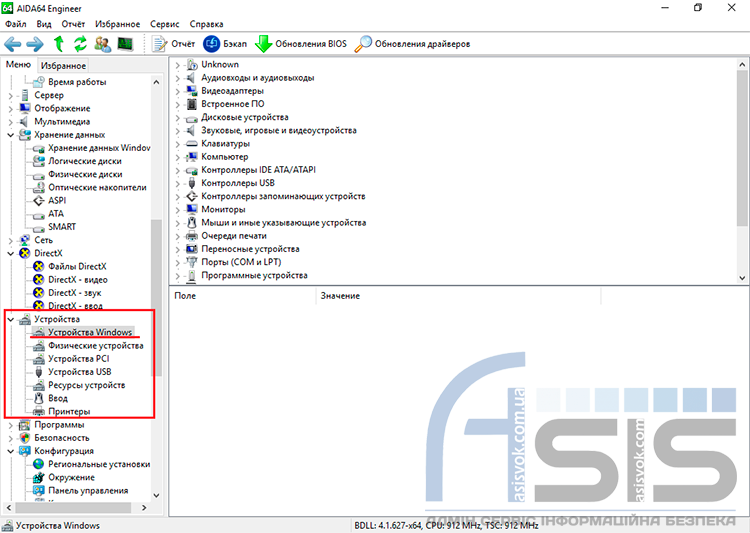Click the Ввод mouse icon

pos(39,398)
